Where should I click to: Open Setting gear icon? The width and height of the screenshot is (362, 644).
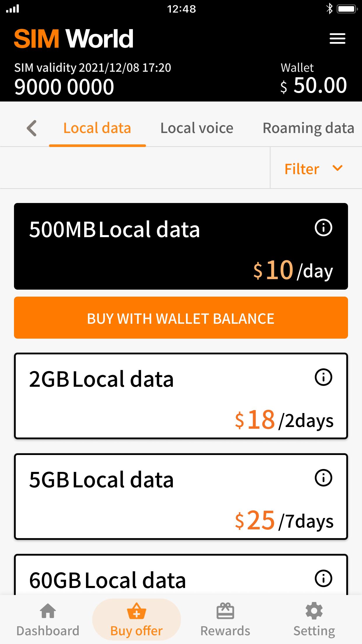coord(314,611)
